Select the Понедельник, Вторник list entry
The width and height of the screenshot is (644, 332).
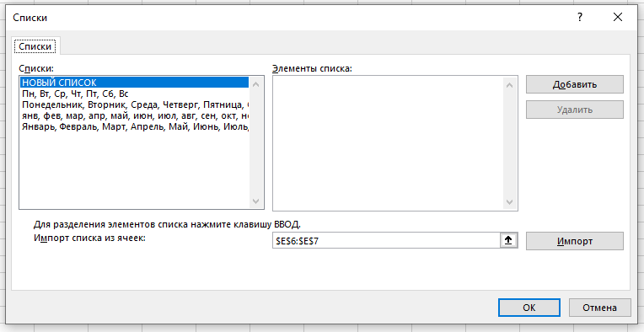click(x=135, y=104)
